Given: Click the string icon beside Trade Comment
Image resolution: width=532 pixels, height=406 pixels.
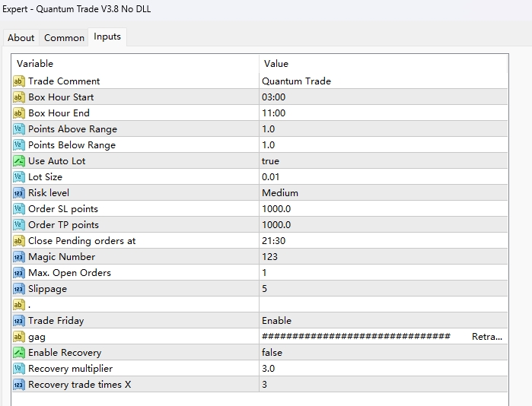Looking at the screenshot, I should pyautogui.click(x=19, y=81).
